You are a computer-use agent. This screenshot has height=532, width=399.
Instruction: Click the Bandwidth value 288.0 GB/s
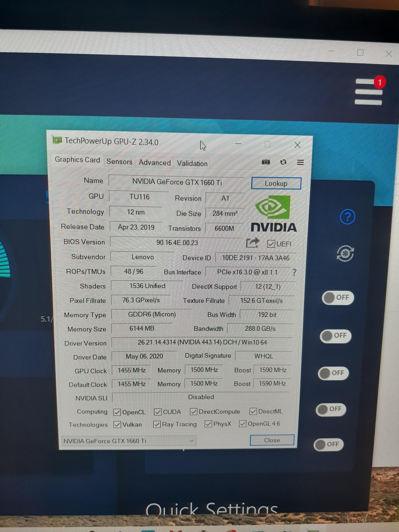coord(260,329)
